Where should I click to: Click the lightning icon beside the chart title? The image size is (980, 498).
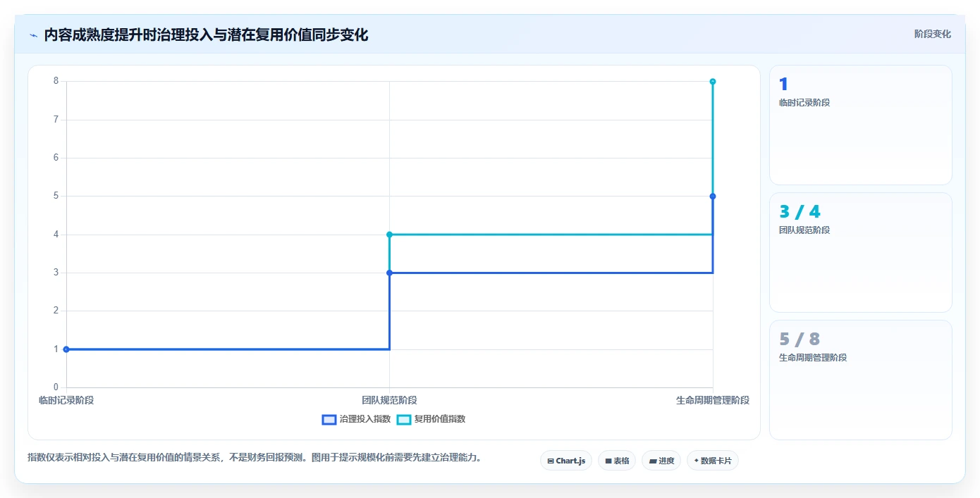(x=34, y=35)
